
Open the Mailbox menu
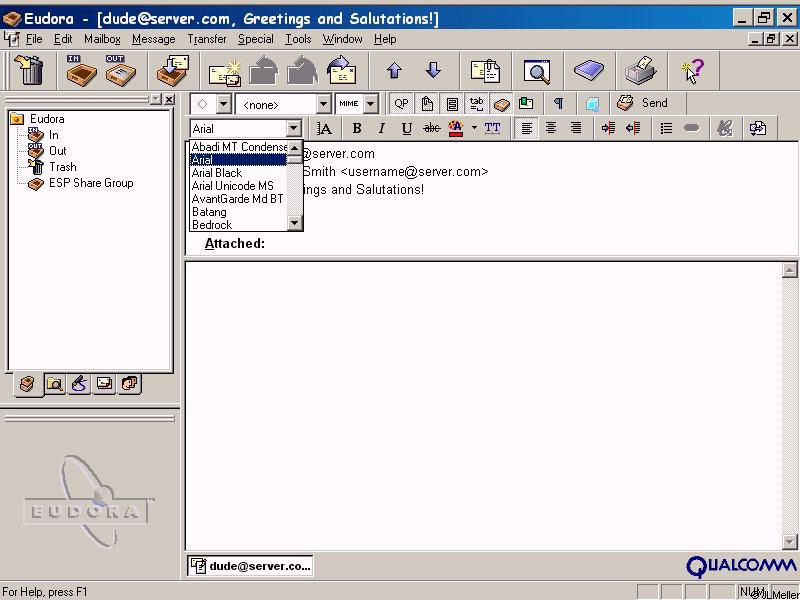[x=102, y=39]
